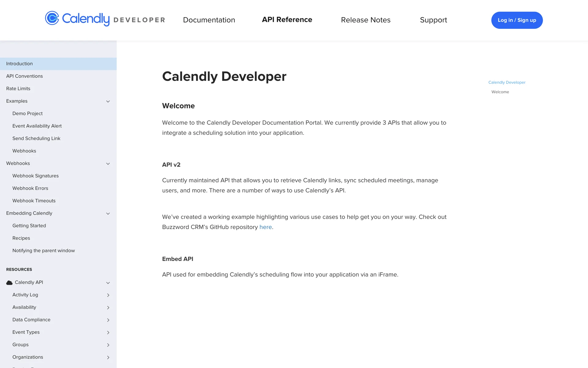Viewport: 588px width, 368px height.
Task: Expand the Availability arrow
Action: [108, 308]
